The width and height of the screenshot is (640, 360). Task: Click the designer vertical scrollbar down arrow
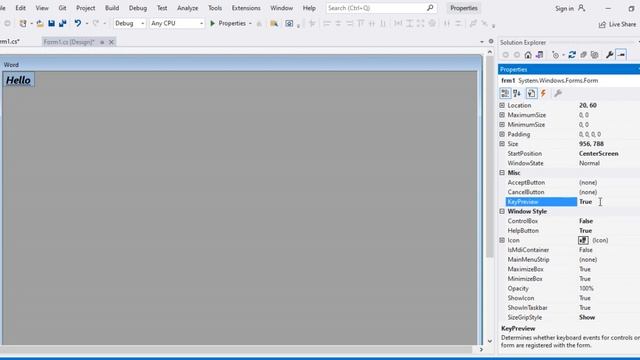[490, 341]
